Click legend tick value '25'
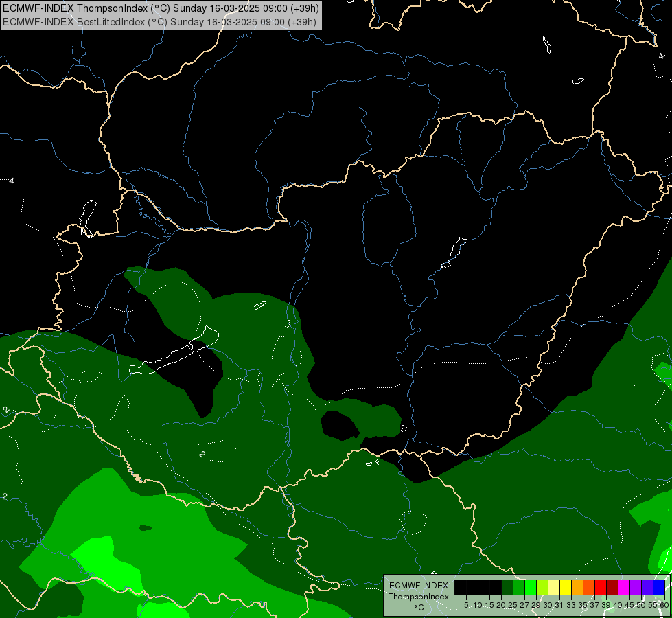672x618 pixels. point(513,605)
